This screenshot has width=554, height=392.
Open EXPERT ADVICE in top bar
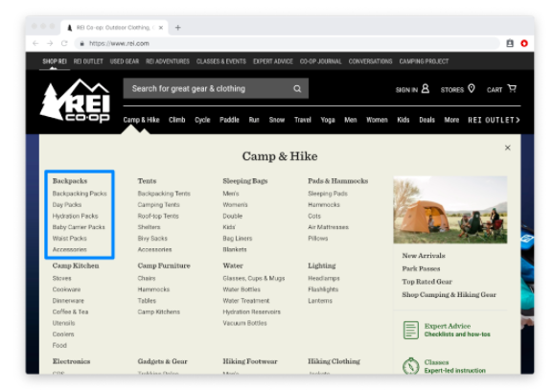pyautogui.click(x=273, y=61)
